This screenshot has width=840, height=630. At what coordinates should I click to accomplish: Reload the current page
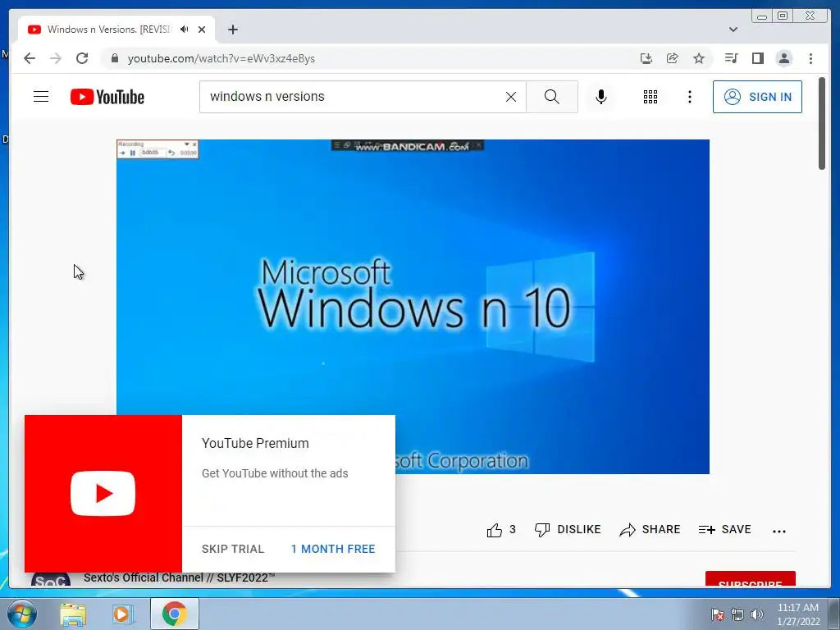pos(82,58)
